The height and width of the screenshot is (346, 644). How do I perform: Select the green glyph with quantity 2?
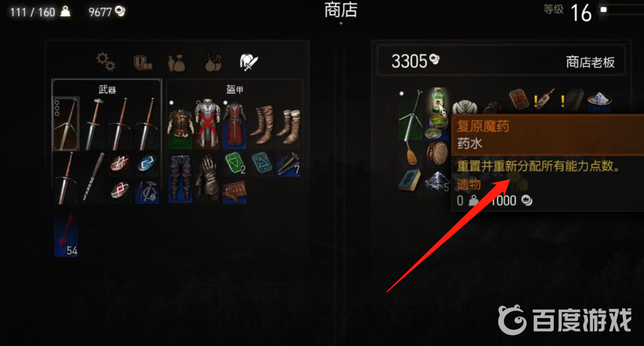234,164
